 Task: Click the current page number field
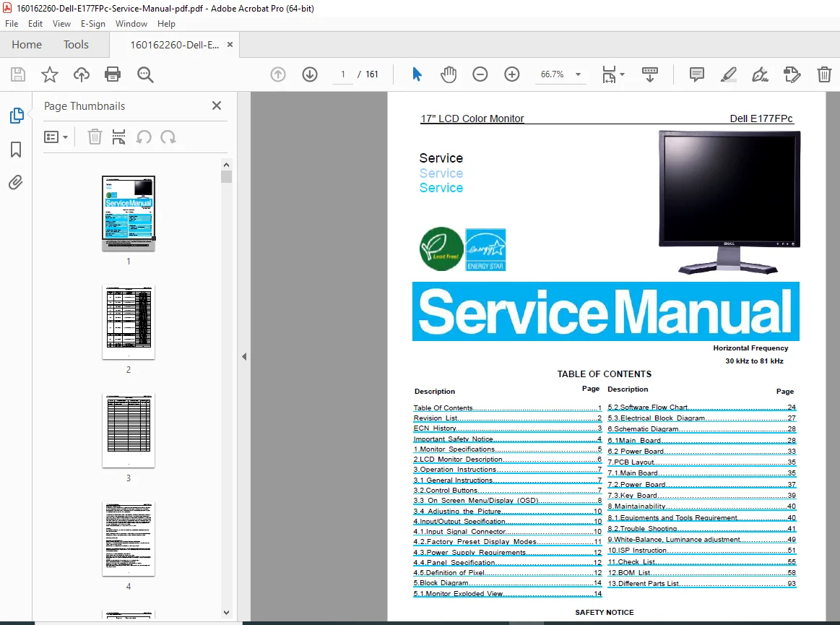(x=343, y=74)
